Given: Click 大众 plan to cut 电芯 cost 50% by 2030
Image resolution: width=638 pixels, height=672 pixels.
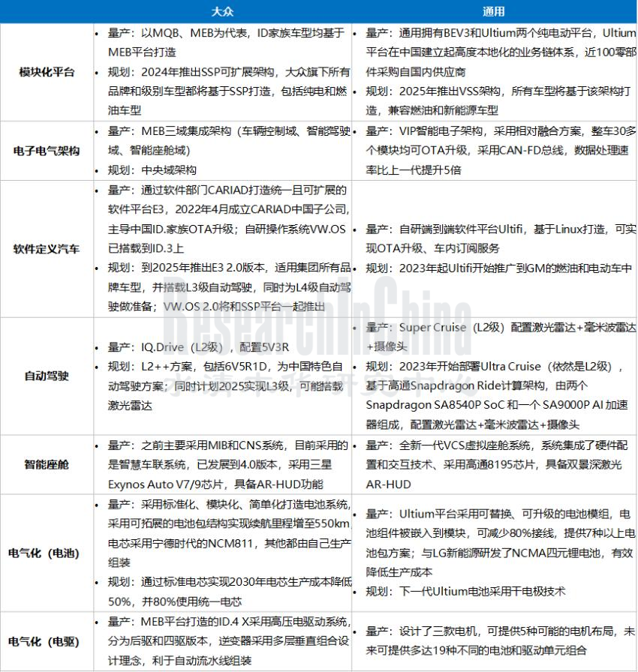Looking at the screenshot, I should coord(230,592).
